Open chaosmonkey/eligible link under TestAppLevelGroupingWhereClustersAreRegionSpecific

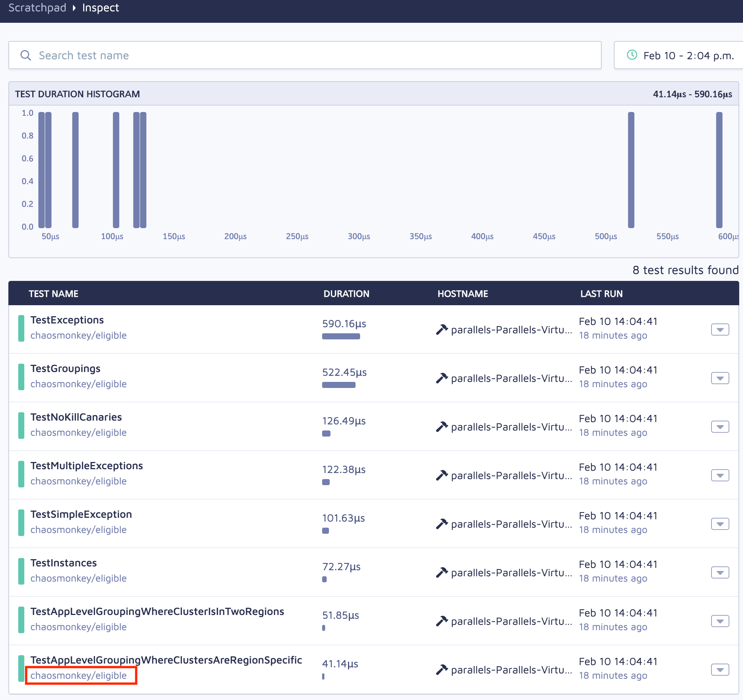pos(79,675)
